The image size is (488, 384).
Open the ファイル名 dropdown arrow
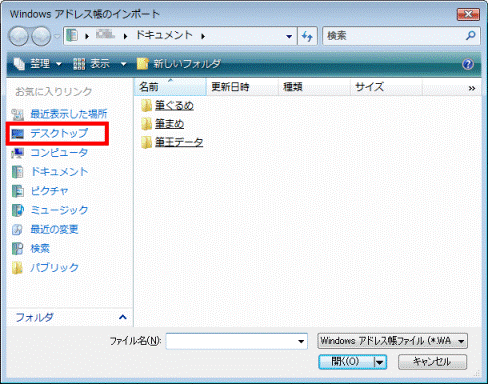click(301, 341)
